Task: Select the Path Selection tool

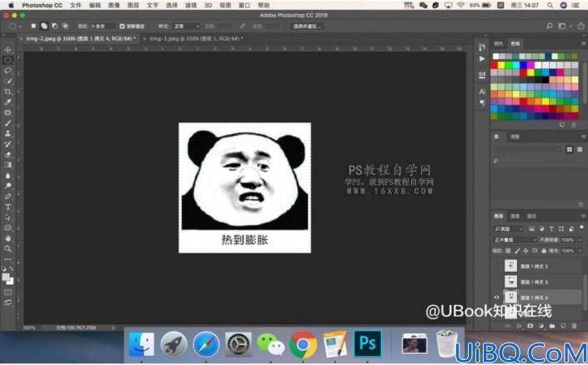Action: [8, 217]
